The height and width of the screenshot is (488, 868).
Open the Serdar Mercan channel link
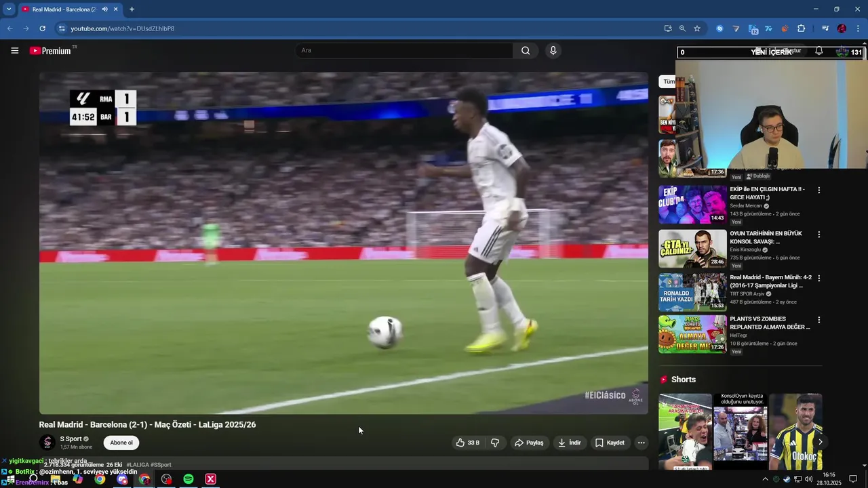(746, 206)
